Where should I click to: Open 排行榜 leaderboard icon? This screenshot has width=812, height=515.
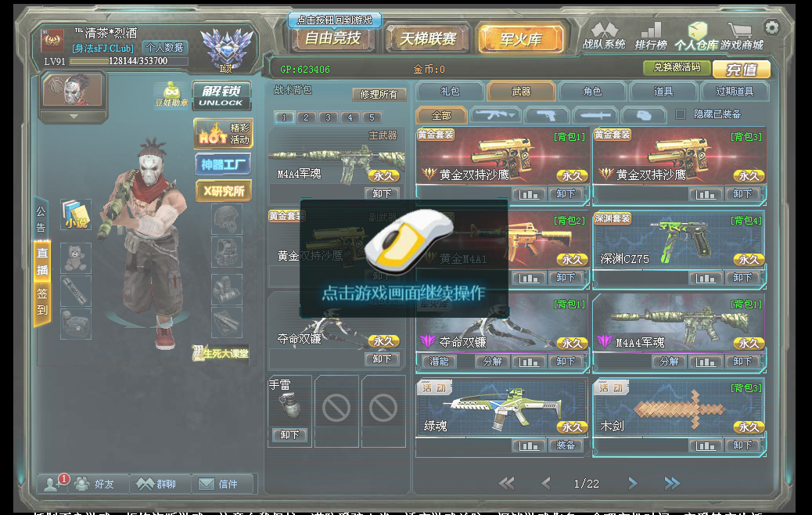[651, 36]
